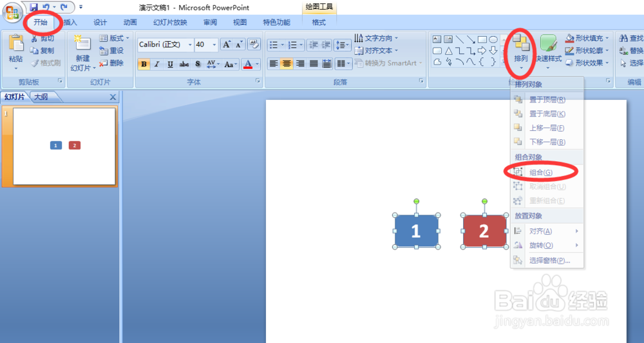Image resolution: width=644 pixels, height=343 pixels.
Task: Select the isosceles triangle shape
Action: pyautogui.click(x=448, y=51)
